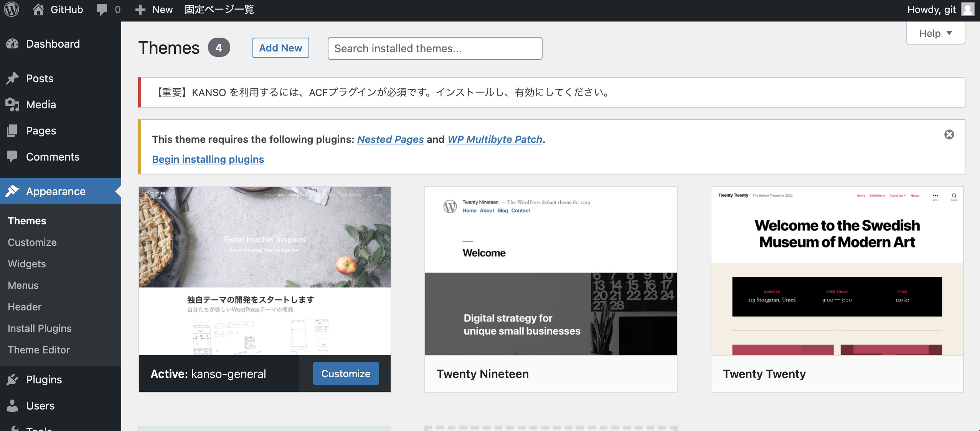Click the user avatar next to Howdy
The height and width of the screenshot is (431, 980).
(x=967, y=9)
